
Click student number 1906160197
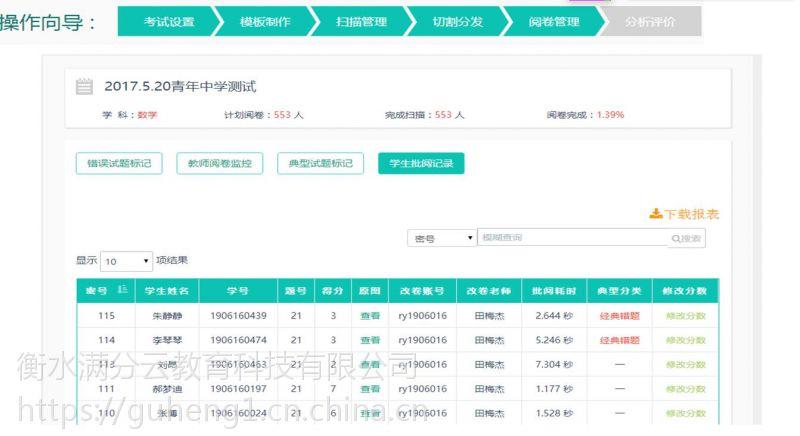pos(238,389)
